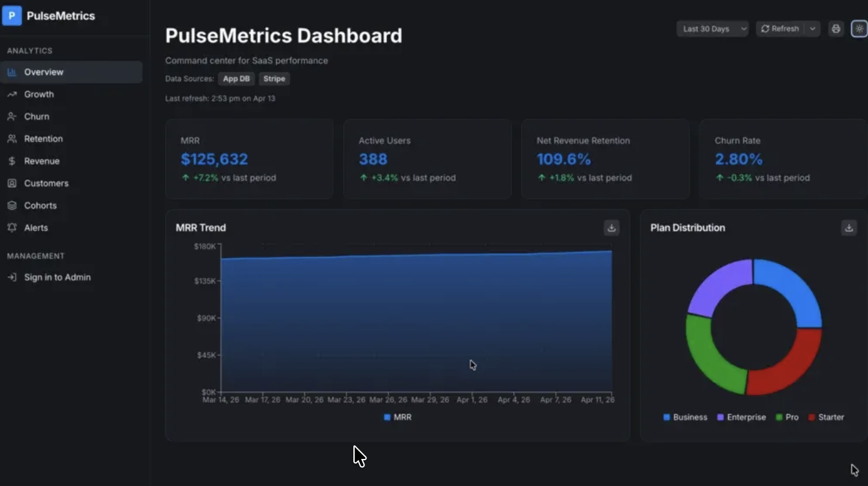Toggle the MRR legend series
The width and height of the screenshot is (868, 486).
point(397,417)
